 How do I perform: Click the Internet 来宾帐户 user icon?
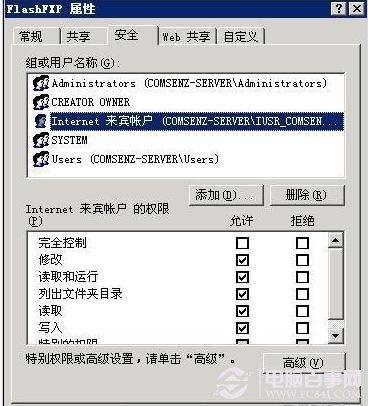click(41, 121)
